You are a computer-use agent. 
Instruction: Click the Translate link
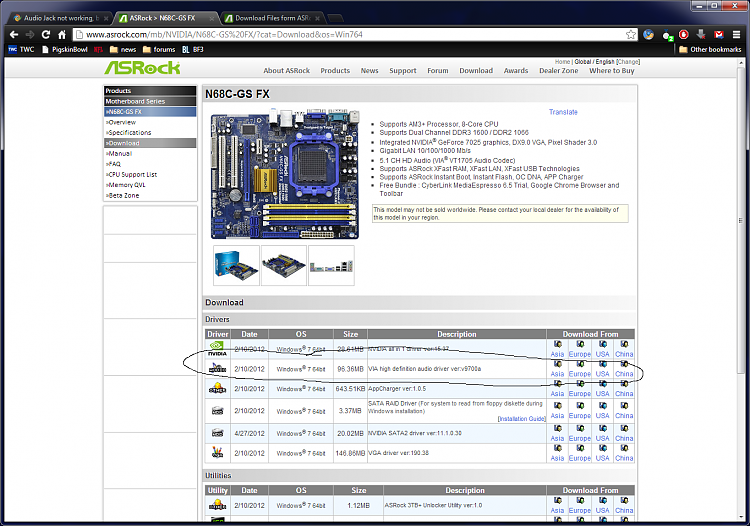pyautogui.click(x=563, y=112)
